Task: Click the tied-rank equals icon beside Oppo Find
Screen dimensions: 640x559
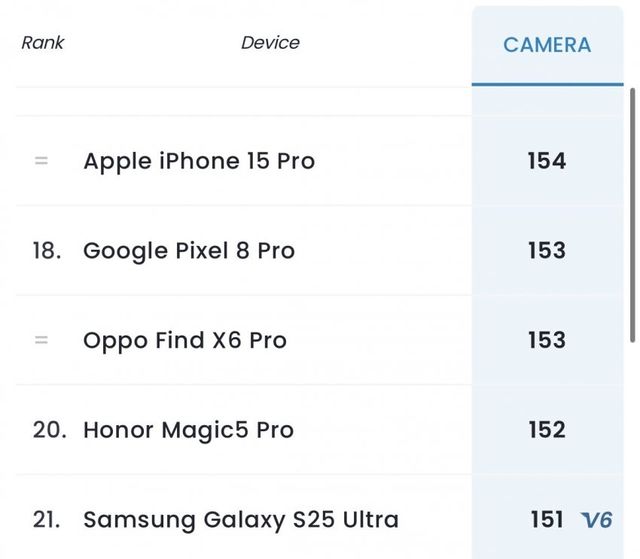Action: (41, 340)
